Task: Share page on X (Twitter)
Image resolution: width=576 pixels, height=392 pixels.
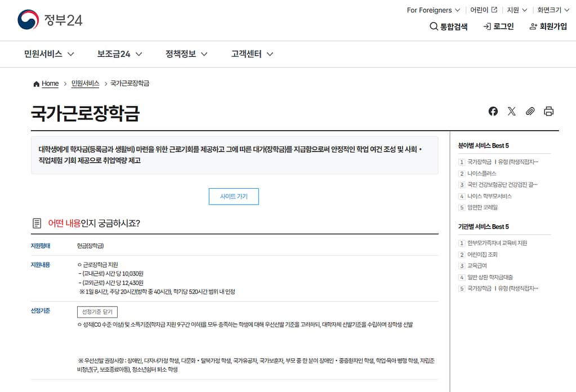Action: pyautogui.click(x=511, y=111)
